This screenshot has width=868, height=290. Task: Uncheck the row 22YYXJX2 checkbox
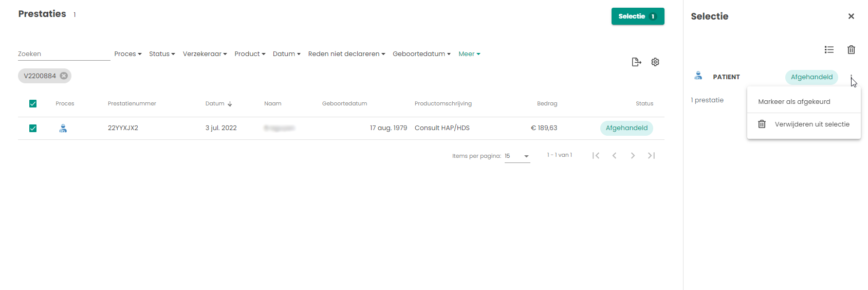click(x=33, y=128)
